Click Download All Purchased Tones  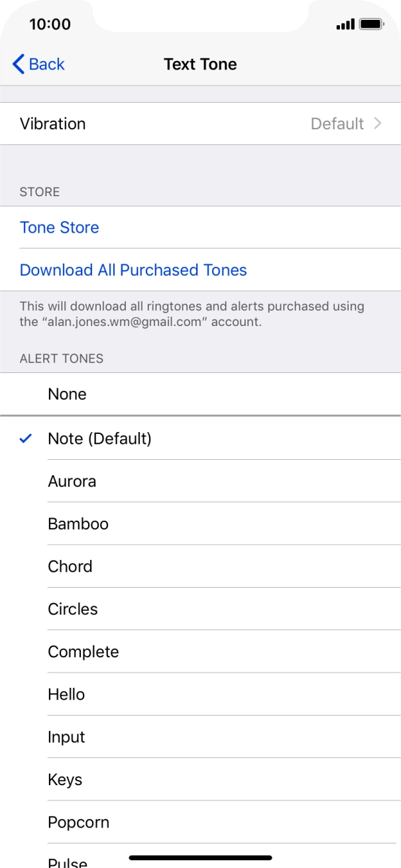point(133,270)
